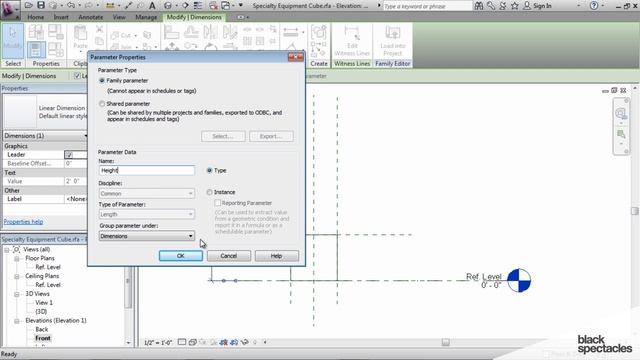Screen dimensions: 640x360
Task: Open the Dimensions (1) type filter dropdown
Action: point(45,136)
